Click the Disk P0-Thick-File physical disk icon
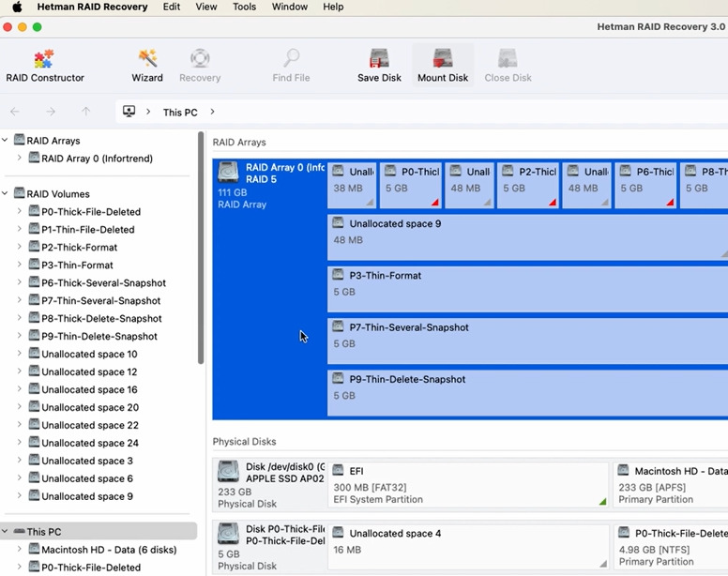Screen dimensions: 728x576 (x=228, y=534)
